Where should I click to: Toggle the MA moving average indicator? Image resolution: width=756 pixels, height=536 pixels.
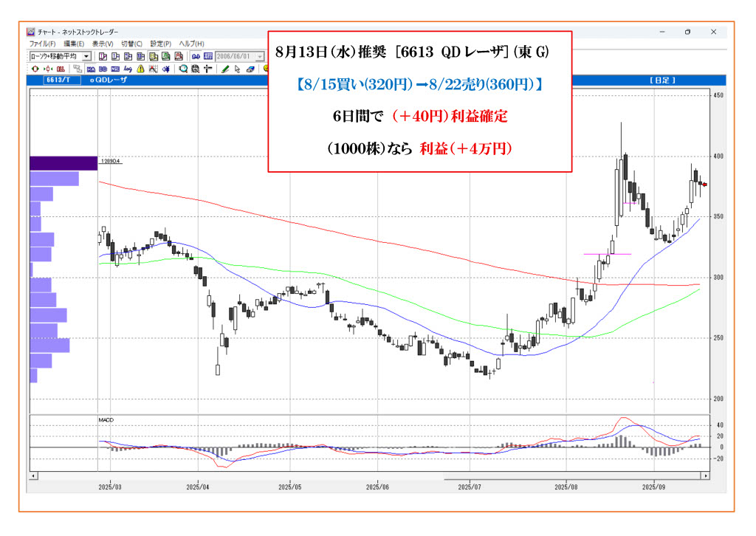coord(90,69)
